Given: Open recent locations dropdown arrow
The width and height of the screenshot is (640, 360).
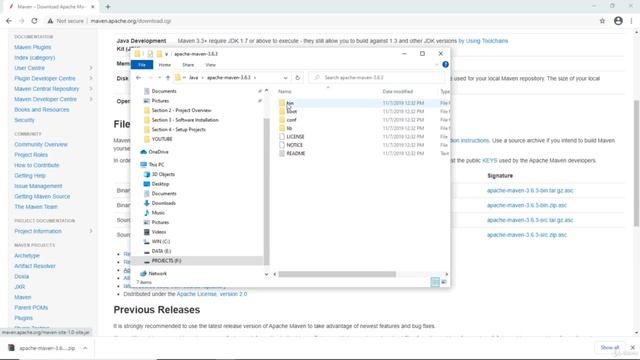Looking at the screenshot, I should point(159,78).
